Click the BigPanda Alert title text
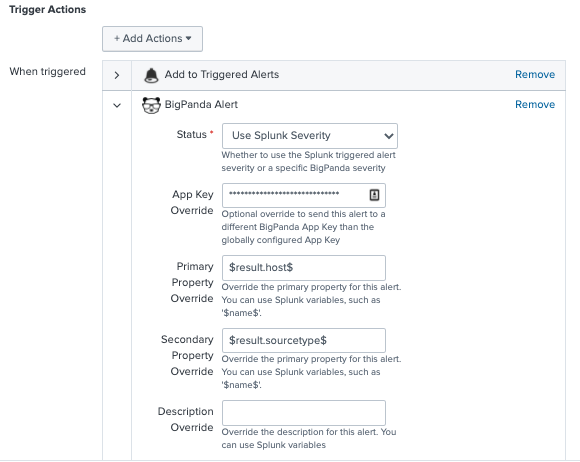Viewport: 580px width, 462px height. (x=201, y=104)
